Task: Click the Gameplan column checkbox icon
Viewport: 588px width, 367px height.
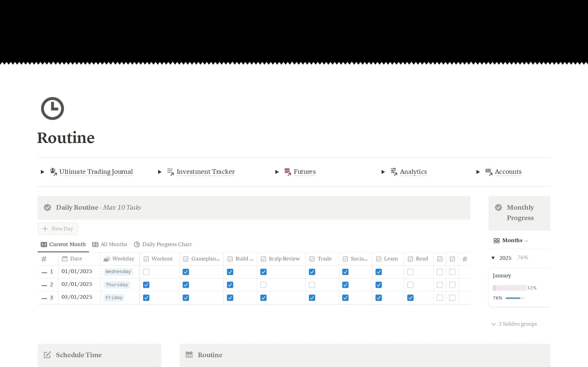Action: click(x=186, y=259)
